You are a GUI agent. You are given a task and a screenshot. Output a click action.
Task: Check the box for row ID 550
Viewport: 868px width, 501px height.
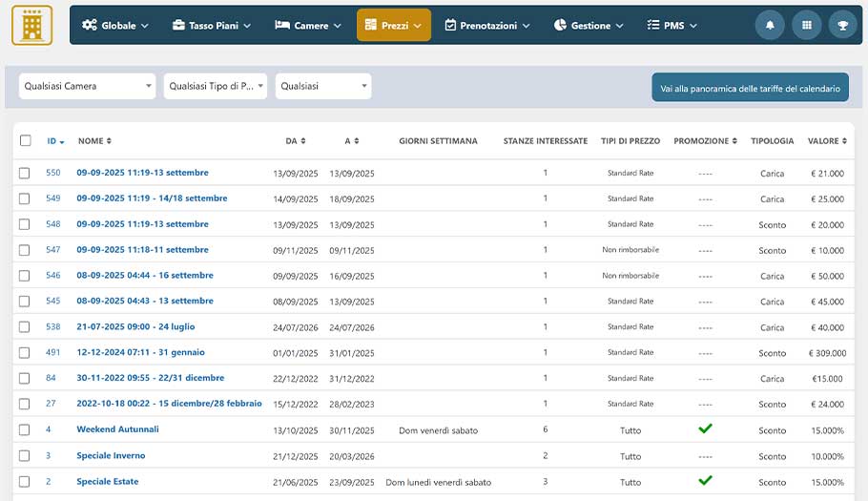point(25,173)
